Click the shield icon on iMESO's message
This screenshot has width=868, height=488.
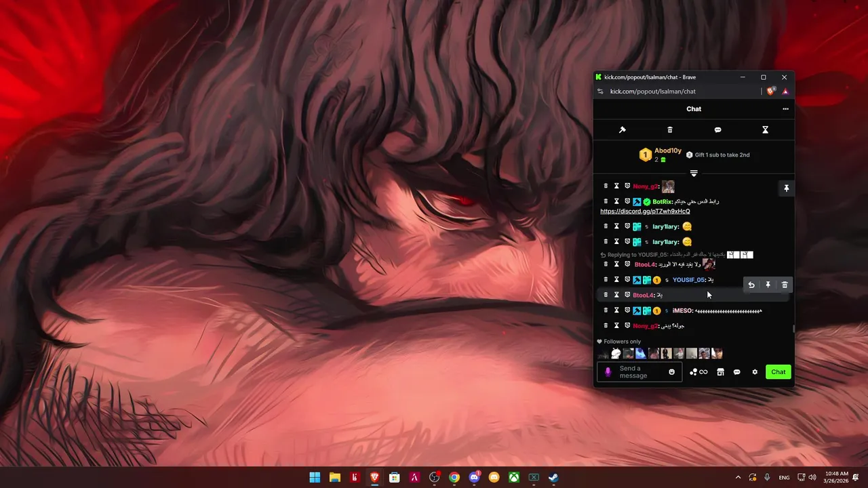click(x=627, y=310)
